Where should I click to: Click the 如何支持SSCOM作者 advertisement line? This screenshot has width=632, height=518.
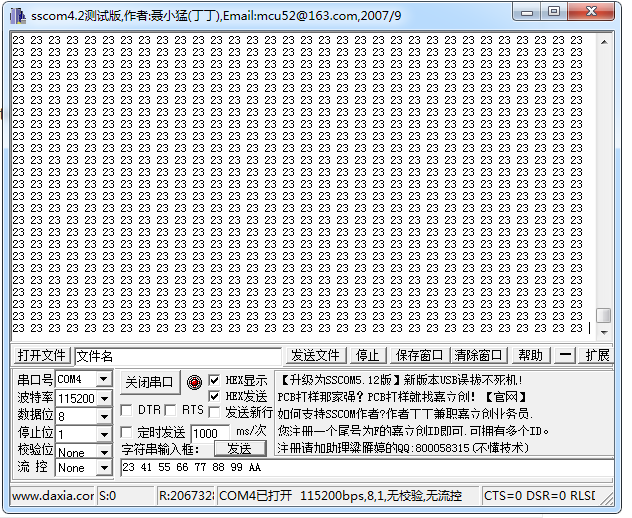(x=405, y=414)
